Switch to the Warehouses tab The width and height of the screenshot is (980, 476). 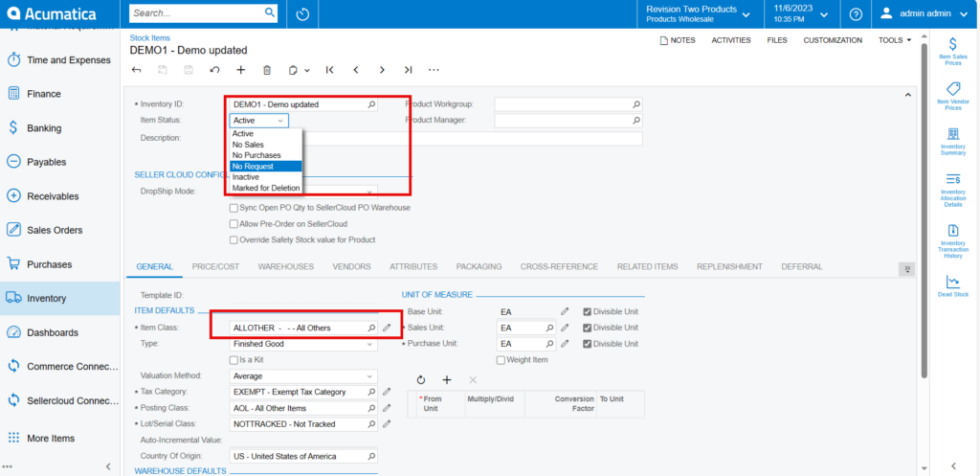pos(285,266)
